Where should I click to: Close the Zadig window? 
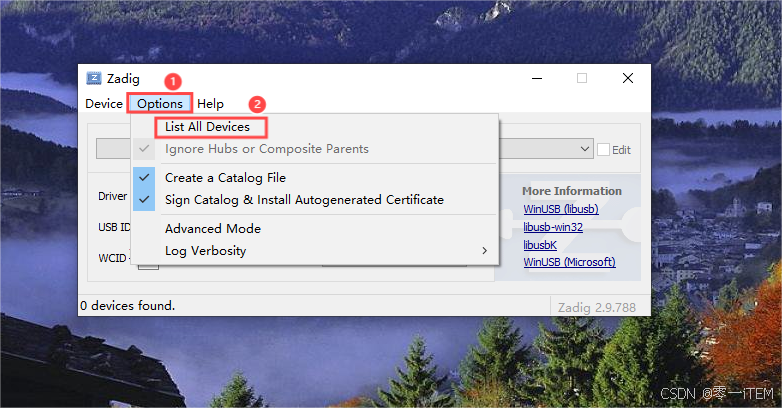(x=628, y=78)
